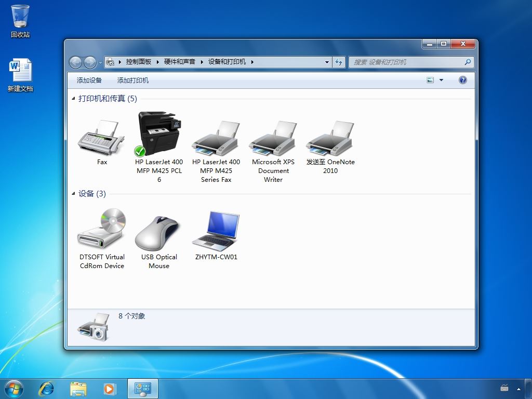Close the 设备和打印机 window
The width and height of the screenshot is (532, 399).
click(463, 44)
